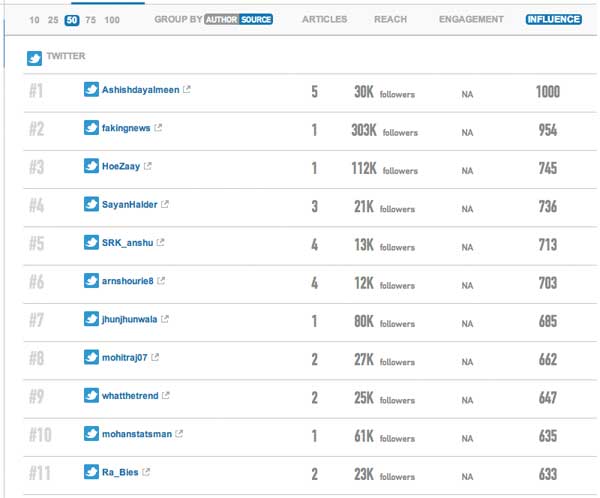Screen dimensions: 600x498
Task: Open external link icon beside mohanstatsman
Action: point(179,434)
